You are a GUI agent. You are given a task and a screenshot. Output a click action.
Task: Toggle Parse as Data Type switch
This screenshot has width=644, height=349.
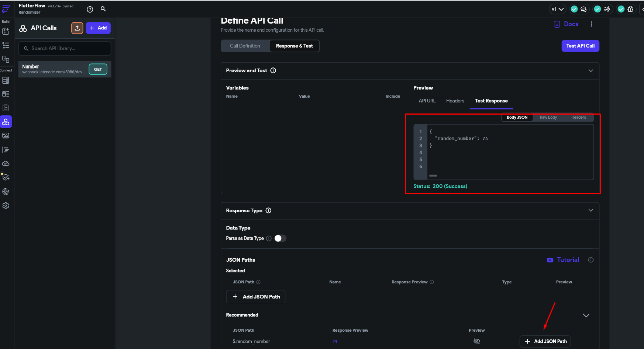point(280,238)
